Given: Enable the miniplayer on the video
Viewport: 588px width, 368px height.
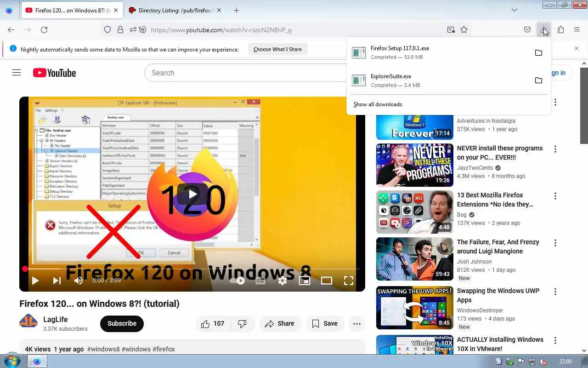Looking at the screenshot, I should [305, 280].
